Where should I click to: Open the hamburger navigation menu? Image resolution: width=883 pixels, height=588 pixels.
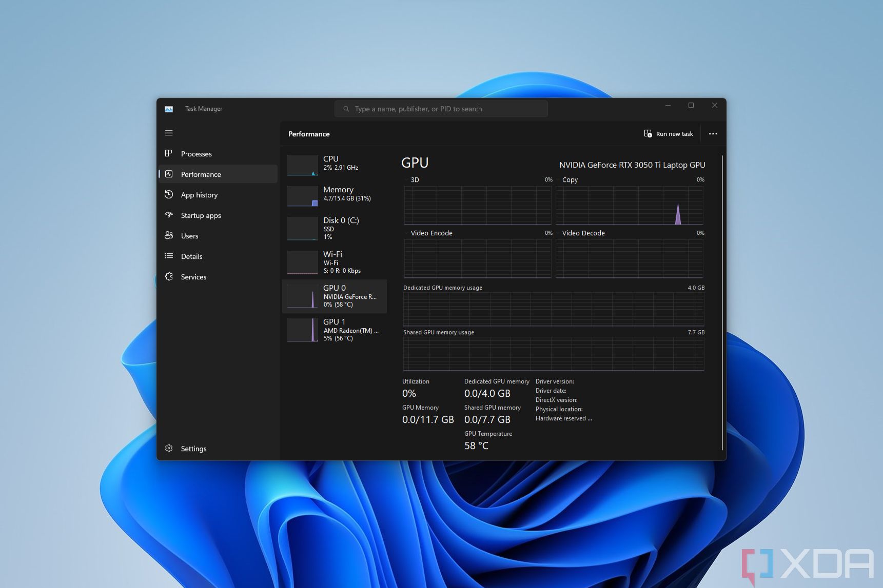click(x=169, y=133)
